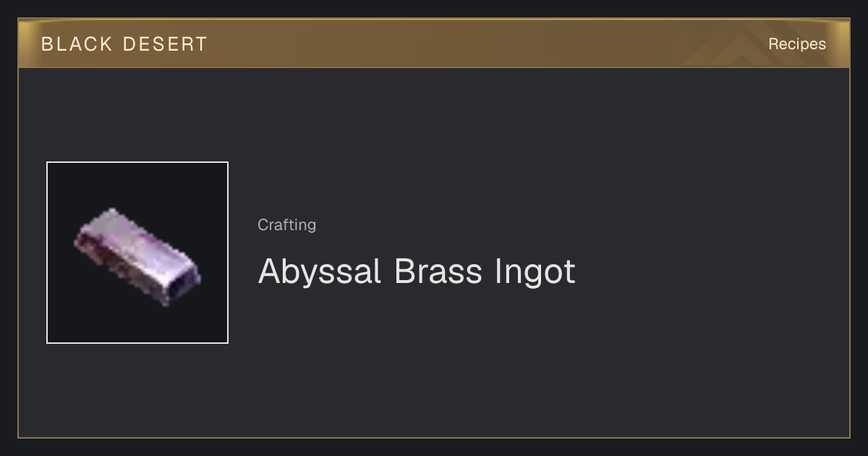Click the word "Abyssal" in the title

(320, 271)
